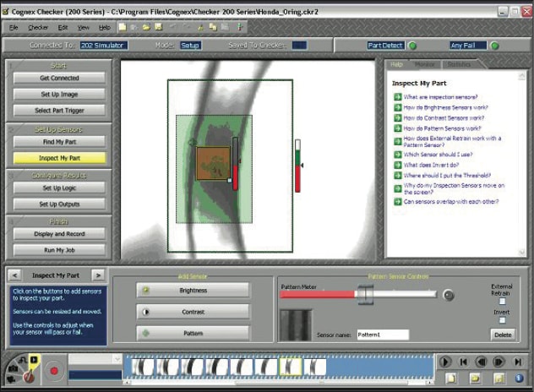The height and width of the screenshot is (392, 534).
Task: Open the View menu
Action: tap(84, 28)
